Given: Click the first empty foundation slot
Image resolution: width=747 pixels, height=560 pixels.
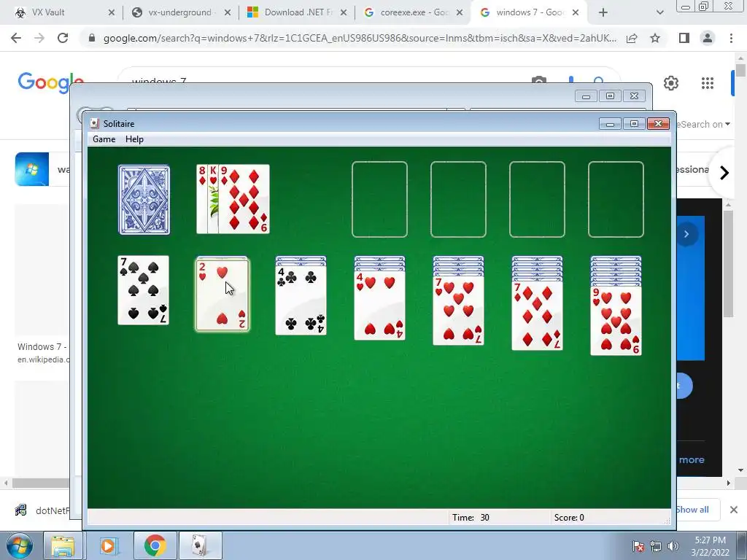Looking at the screenshot, I should click(x=379, y=199).
